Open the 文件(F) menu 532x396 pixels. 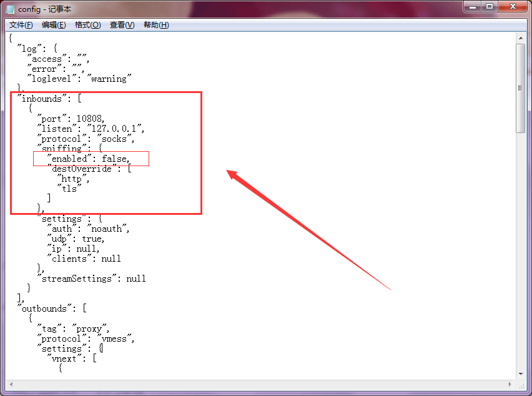(21, 25)
